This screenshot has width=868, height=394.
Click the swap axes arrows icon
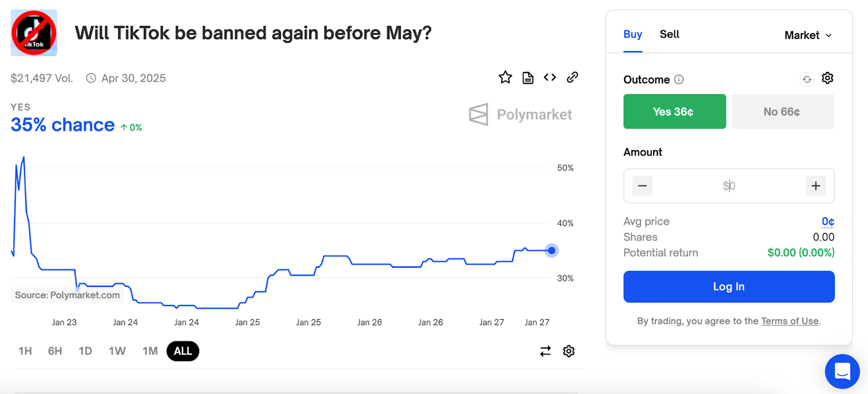coord(545,351)
